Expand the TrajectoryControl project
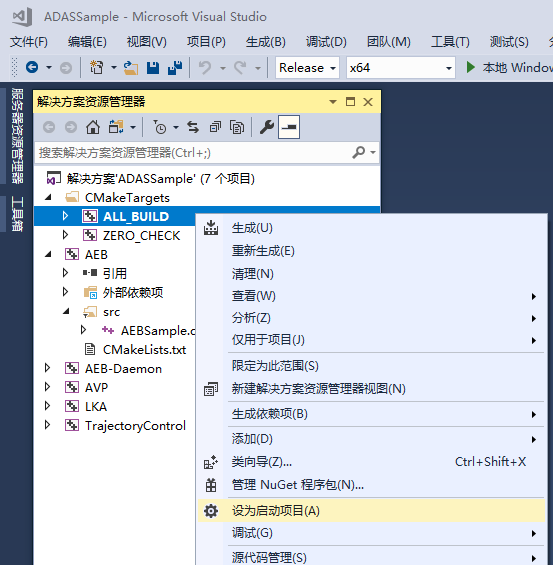The height and width of the screenshot is (565, 553). click(x=47, y=425)
